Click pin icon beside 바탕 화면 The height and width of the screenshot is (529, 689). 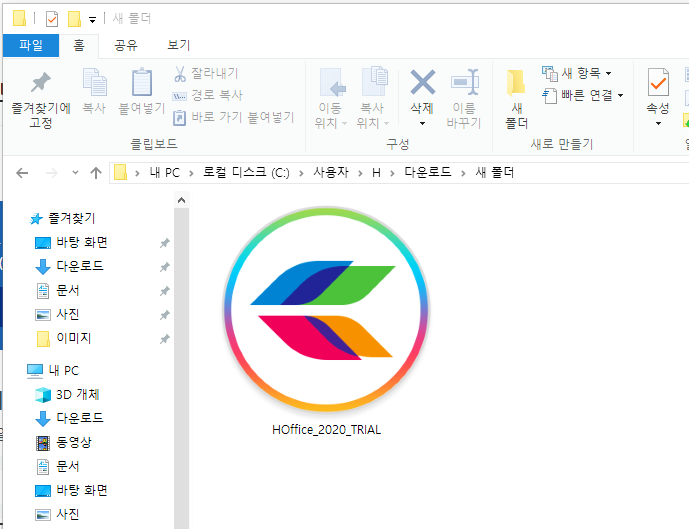coord(164,243)
